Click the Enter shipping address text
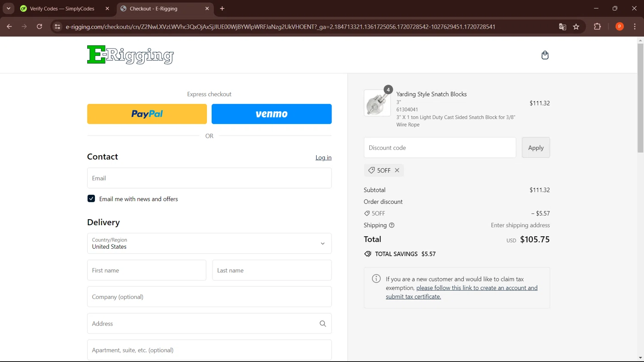644x362 pixels. point(520,225)
